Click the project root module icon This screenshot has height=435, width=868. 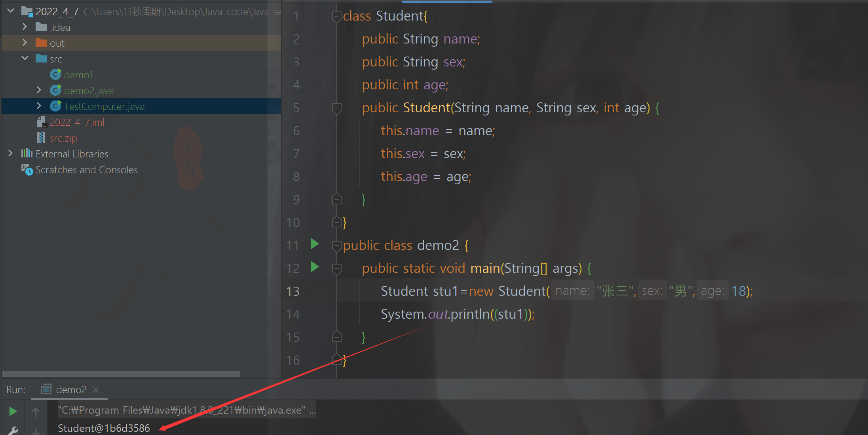27,11
